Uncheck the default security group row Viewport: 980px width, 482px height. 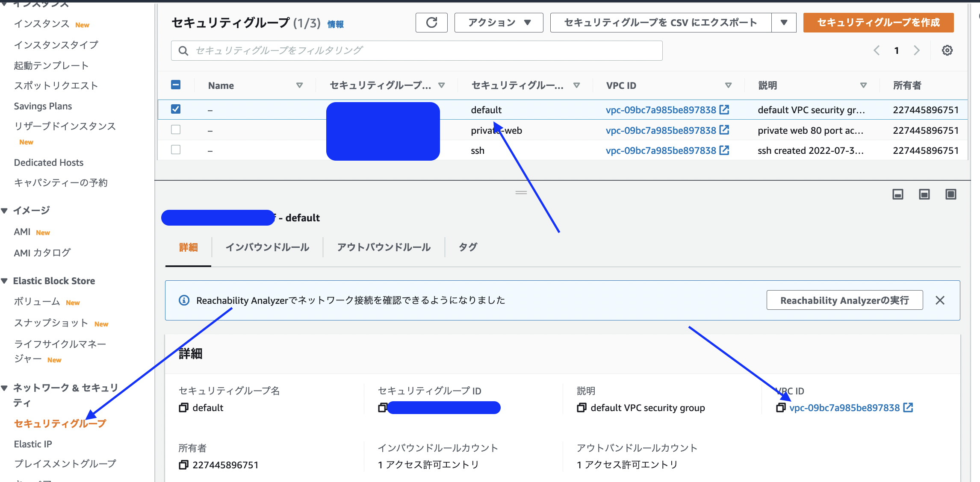click(x=176, y=109)
